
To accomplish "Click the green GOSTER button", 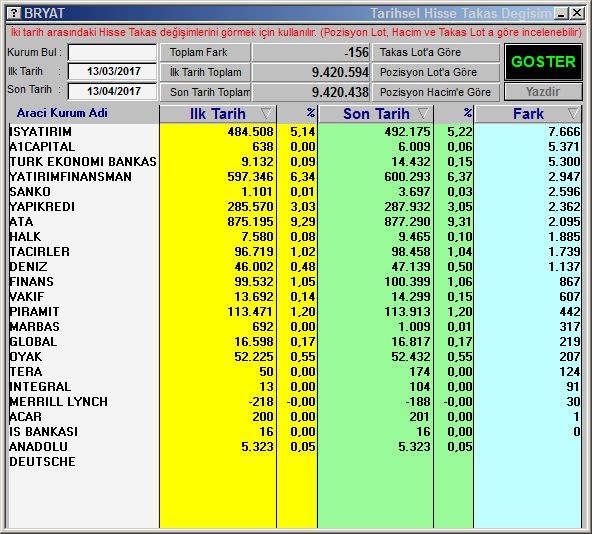I will coord(543,62).
